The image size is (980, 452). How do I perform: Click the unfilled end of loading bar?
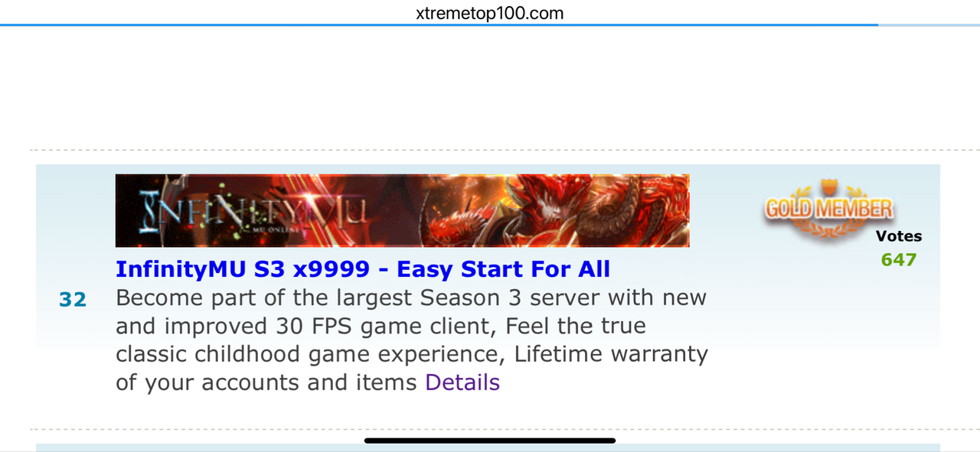point(929,25)
